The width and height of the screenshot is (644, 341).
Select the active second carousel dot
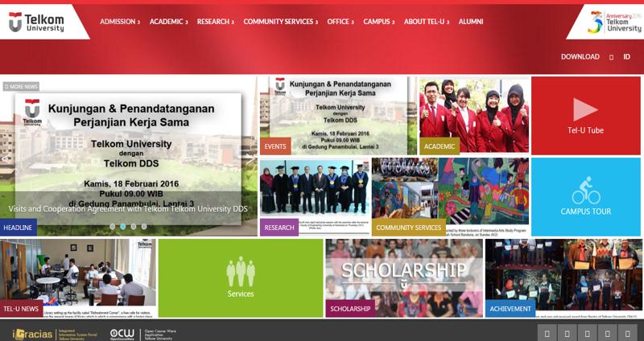coord(123,226)
